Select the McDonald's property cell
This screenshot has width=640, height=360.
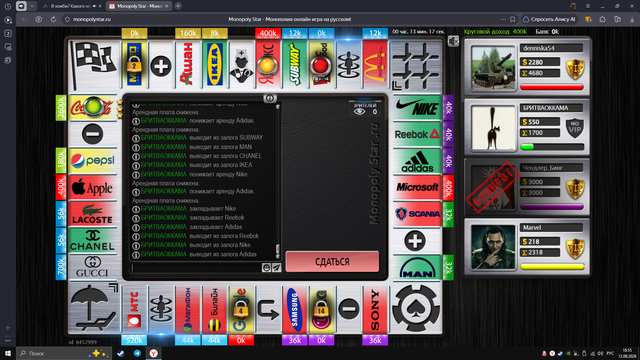click(x=375, y=64)
